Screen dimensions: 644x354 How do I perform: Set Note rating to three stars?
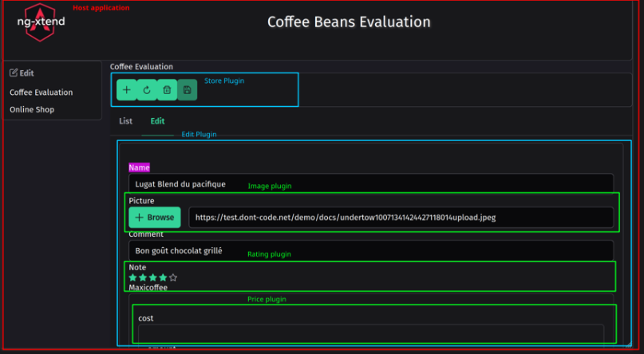pos(152,277)
